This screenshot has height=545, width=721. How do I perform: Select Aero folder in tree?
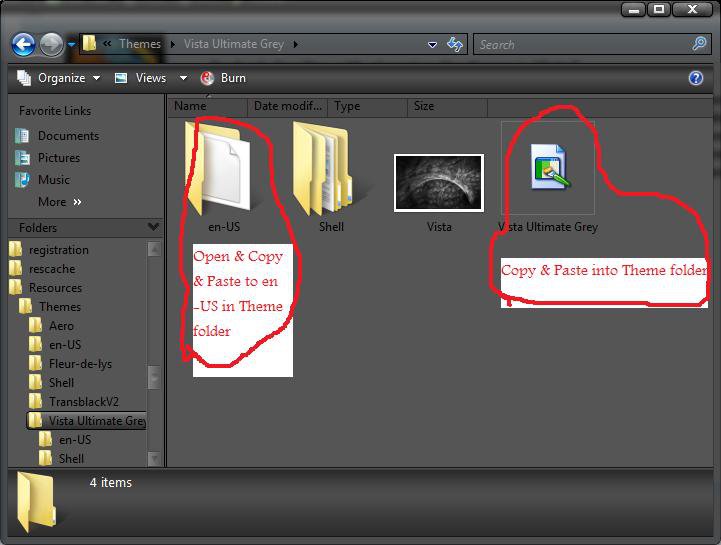61,326
